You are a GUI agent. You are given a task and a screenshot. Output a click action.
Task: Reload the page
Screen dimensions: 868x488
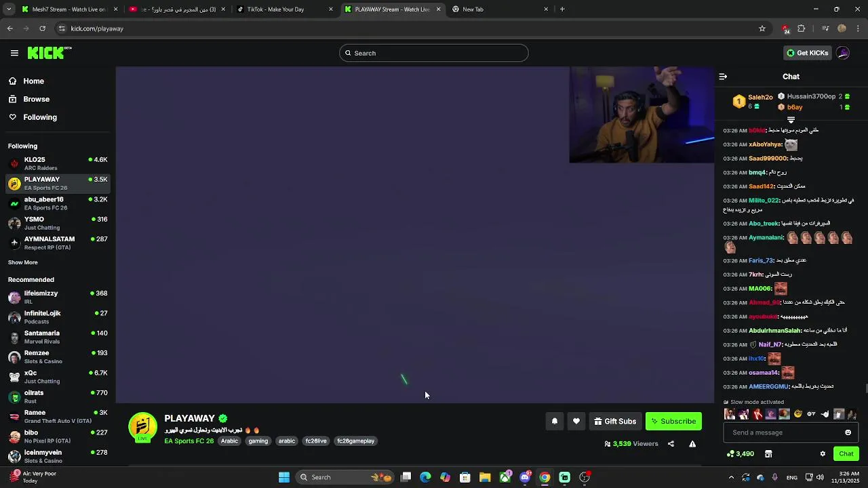click(x=42, y=28)
